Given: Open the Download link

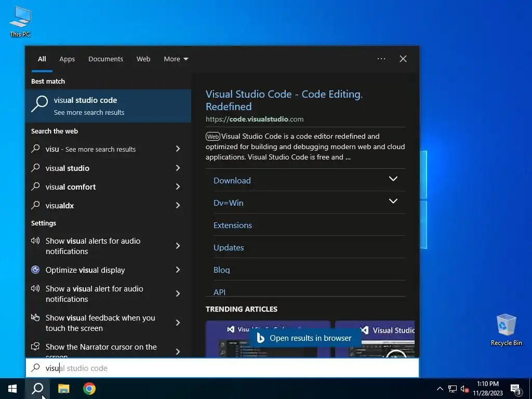Looking at the screenshot, I should [232, 180].
